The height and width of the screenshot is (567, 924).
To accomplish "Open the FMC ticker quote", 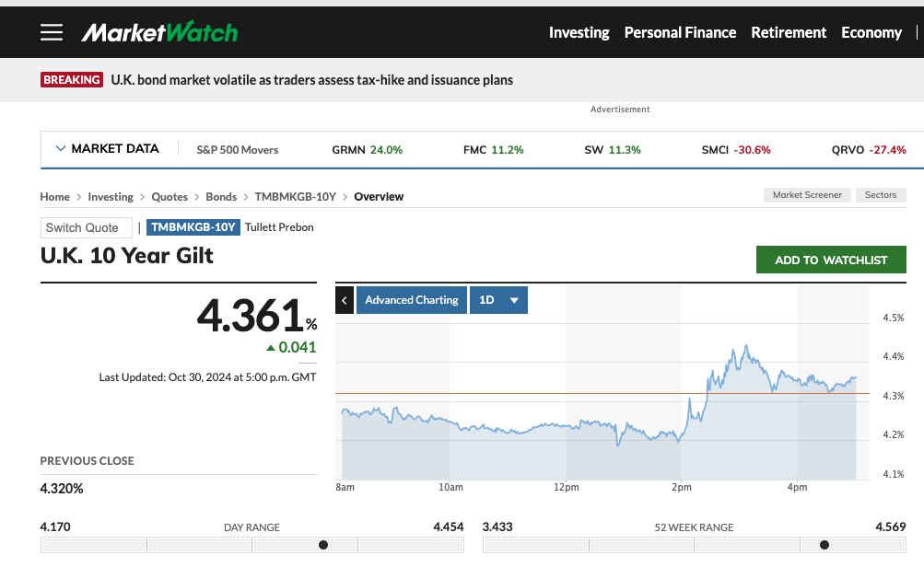I will [x=493, y=149].
